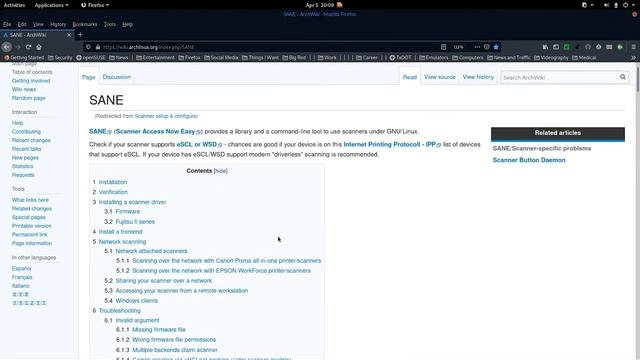Open Recent changes in sidebar
640x360 pixels.
31,140
